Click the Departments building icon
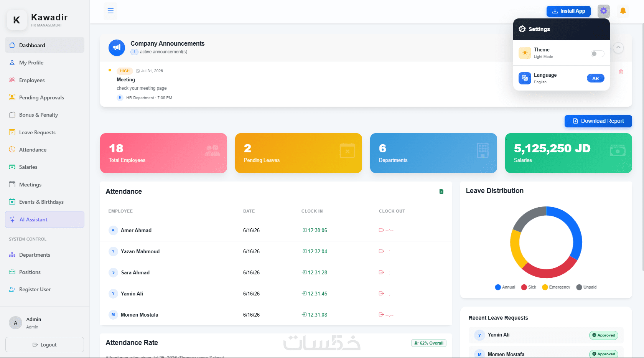This screenshot has width=644, height=358. tap(483, 150)
